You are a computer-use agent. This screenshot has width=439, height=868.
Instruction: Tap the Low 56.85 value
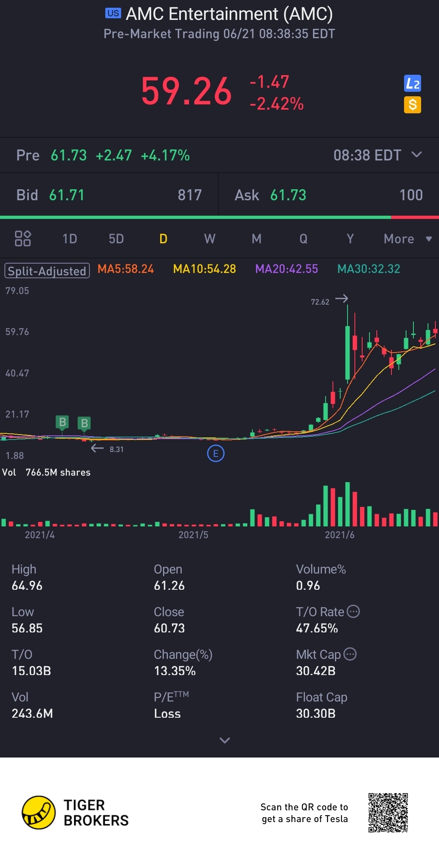pyautogui.click(x=27, y=628)
